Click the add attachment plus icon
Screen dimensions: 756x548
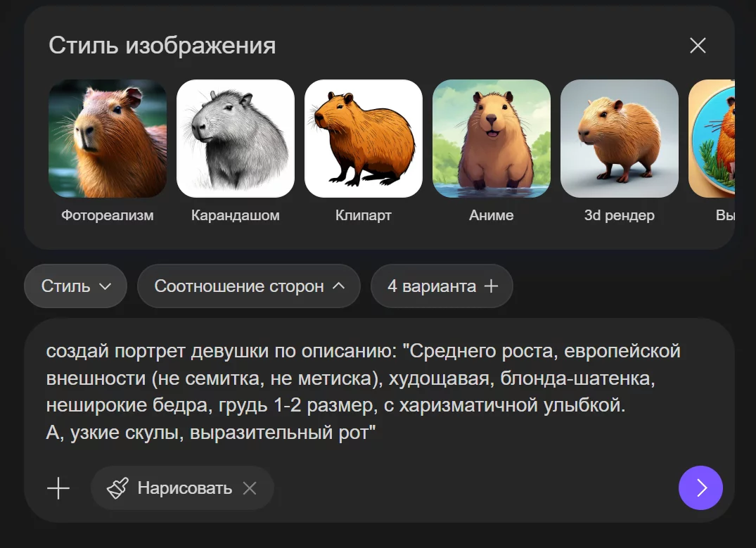pos(58,488)
